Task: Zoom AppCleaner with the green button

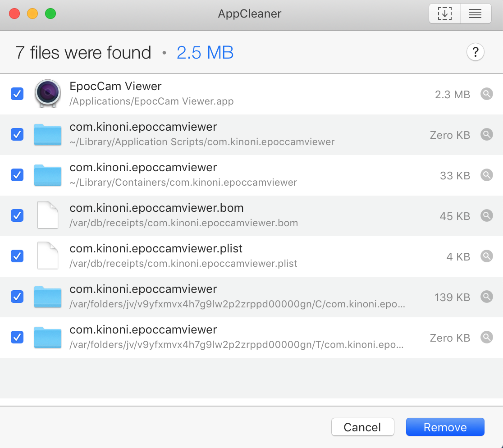Action: (50, 14)
